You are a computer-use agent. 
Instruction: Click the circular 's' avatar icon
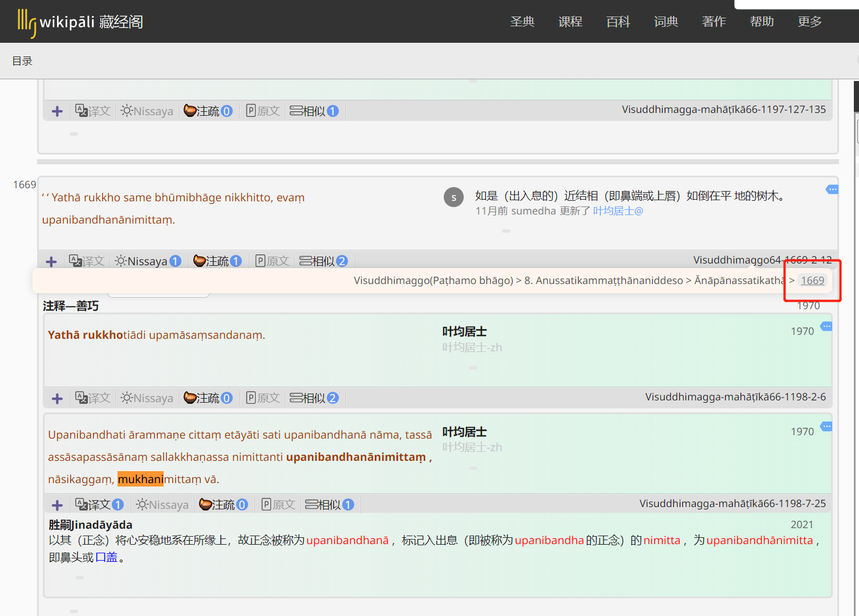(x=453, y=197)
